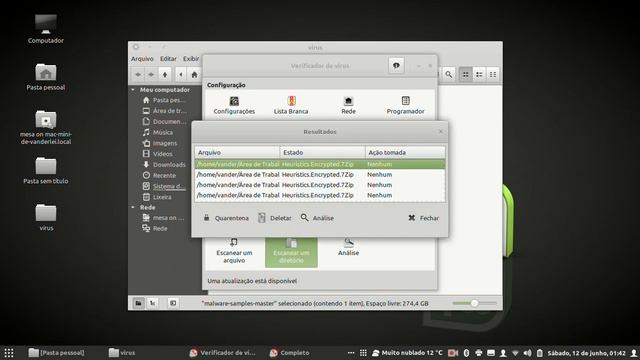Open Vídeos in sidebar
This screenshot has width=640, height=360.
pos(157,154)
